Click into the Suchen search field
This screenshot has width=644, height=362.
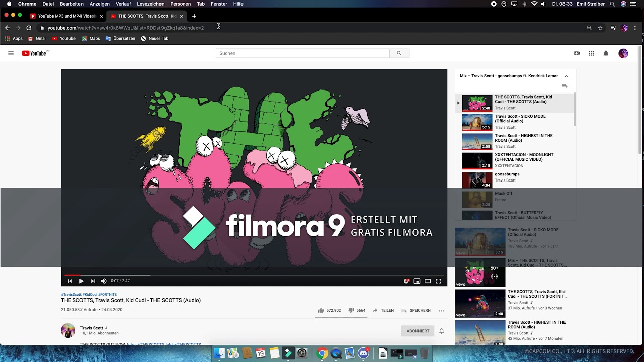click(302, 53)
